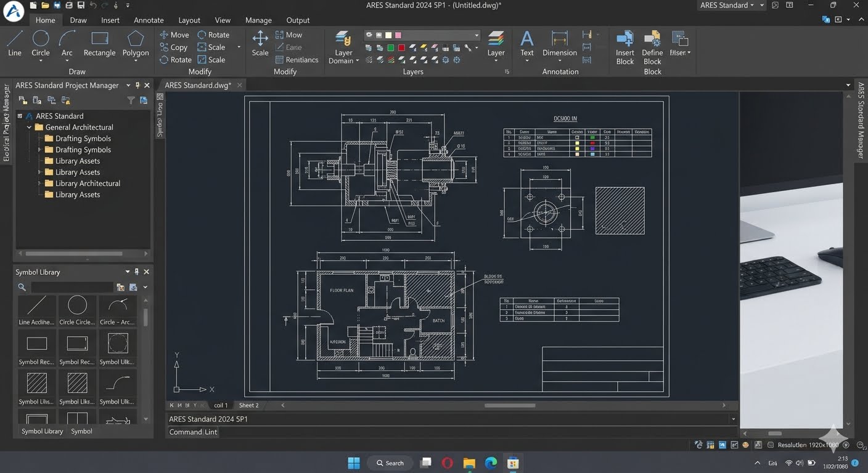Open the ARES Standard Manager side panel
Screen dimensions: 868x473
861,120
